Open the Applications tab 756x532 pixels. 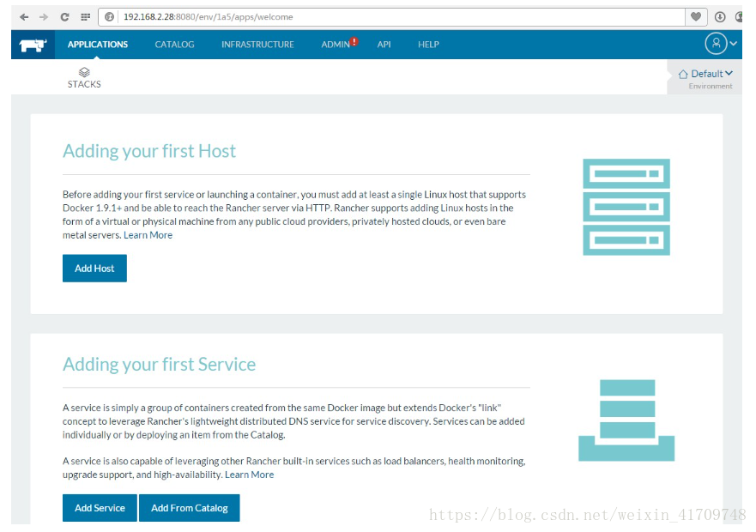98,45
